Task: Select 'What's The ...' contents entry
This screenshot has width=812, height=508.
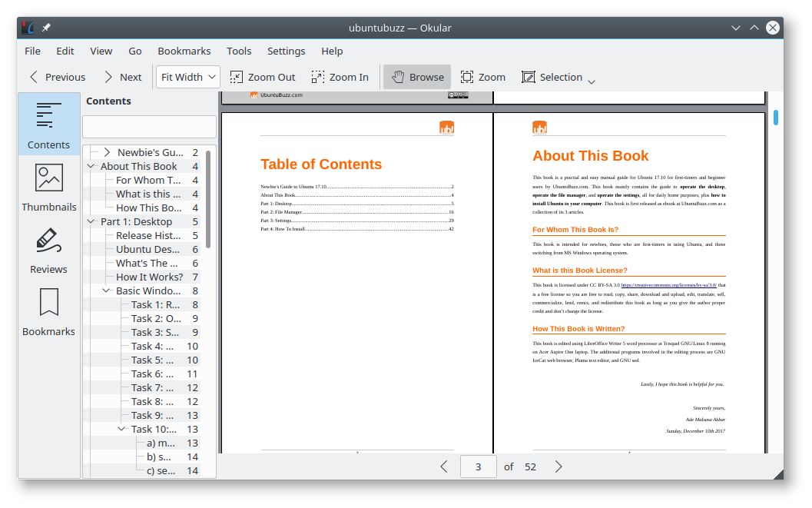Action: click(147, 264)
